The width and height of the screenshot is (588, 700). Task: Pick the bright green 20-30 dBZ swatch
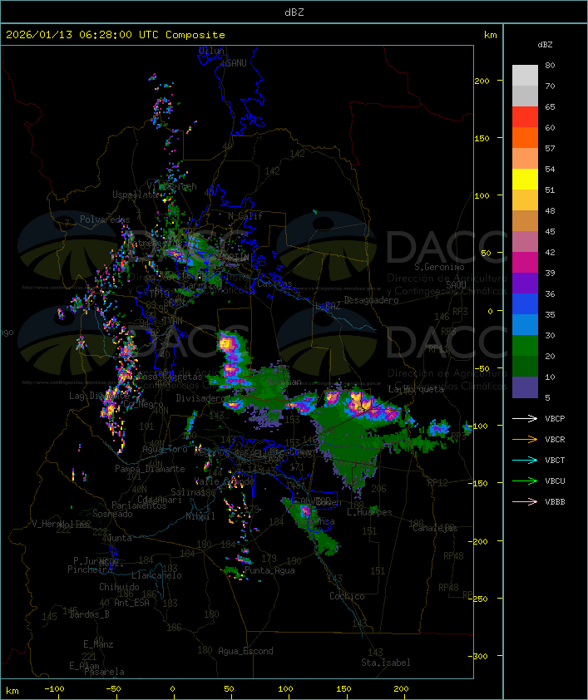(525, 346)
